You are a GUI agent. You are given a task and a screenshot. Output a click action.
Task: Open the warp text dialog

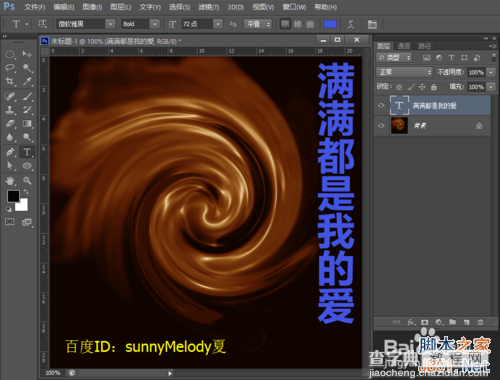351,24
